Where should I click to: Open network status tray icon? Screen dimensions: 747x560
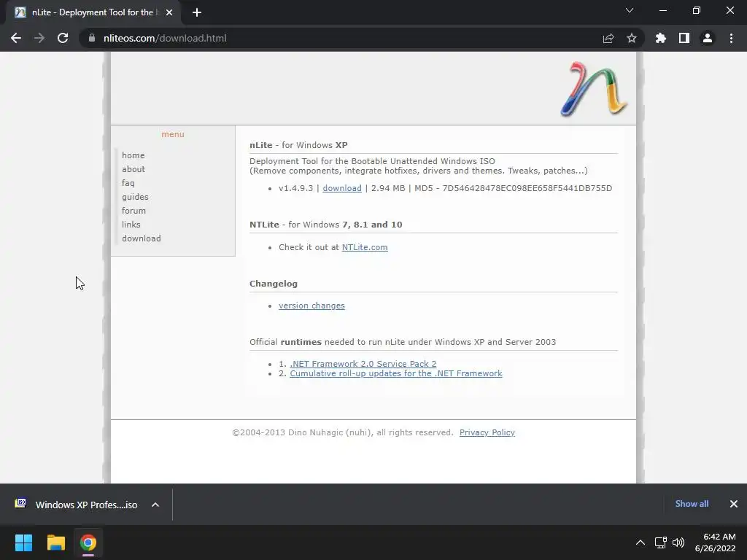click(660, 542)
